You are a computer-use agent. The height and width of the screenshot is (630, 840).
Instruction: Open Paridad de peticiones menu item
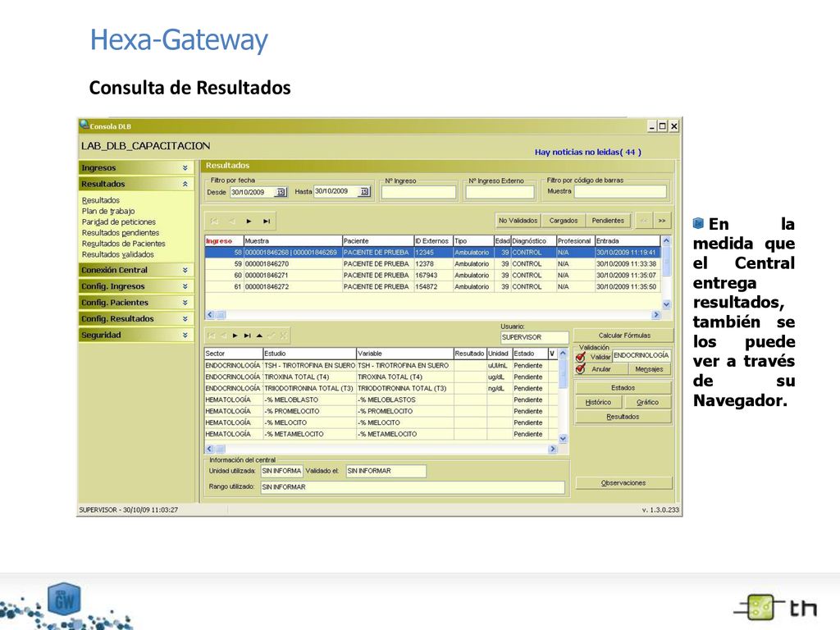click(x=118, y=221)
